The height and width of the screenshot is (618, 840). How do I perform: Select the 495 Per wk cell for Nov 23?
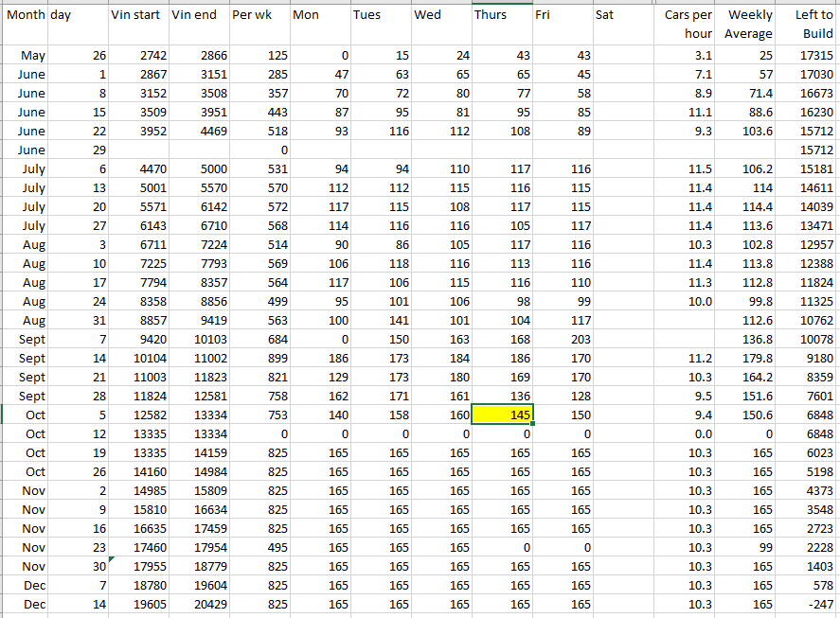coord(259,547)
